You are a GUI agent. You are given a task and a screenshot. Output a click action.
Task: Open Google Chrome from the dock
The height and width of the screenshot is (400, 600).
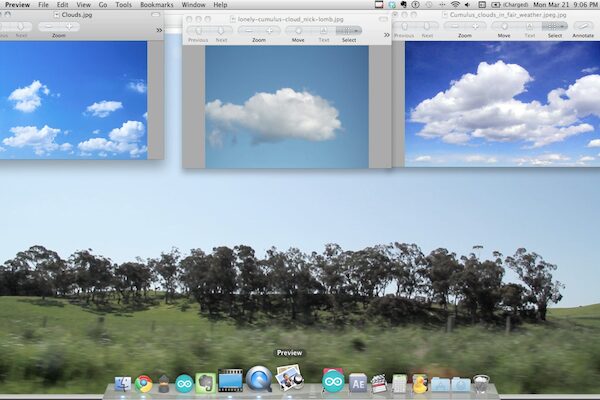click(144, 383)
